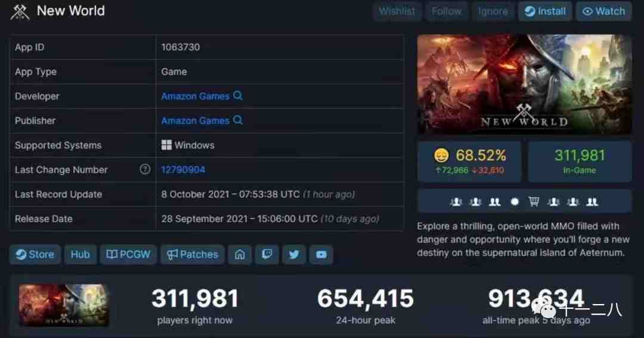Screen dimensions: 644x338
Task: Click the Watch button
Action: pos(603,11)
